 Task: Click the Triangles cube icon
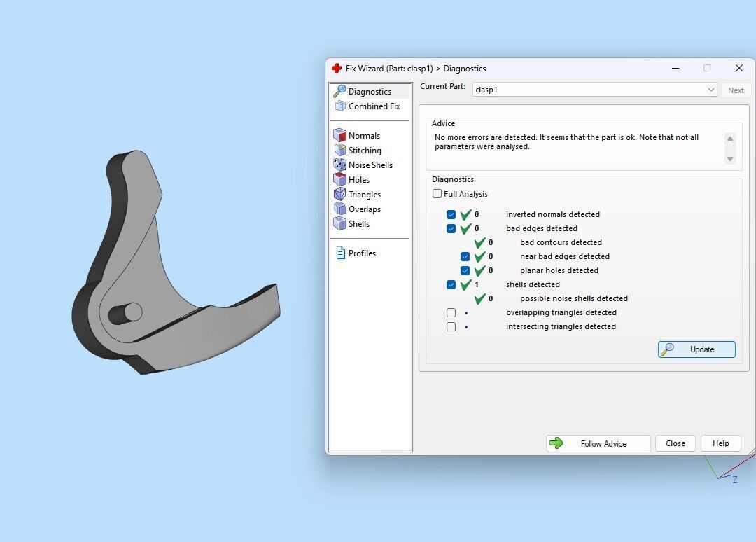(340, 194)
